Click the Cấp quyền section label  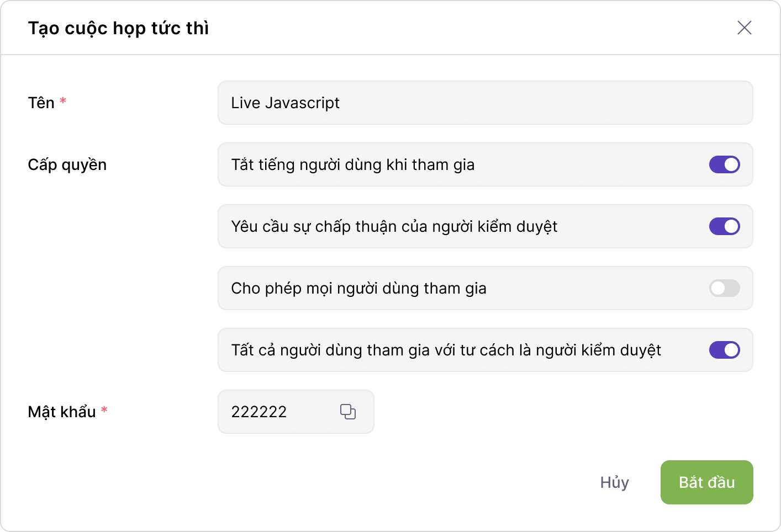coord(67,165)
